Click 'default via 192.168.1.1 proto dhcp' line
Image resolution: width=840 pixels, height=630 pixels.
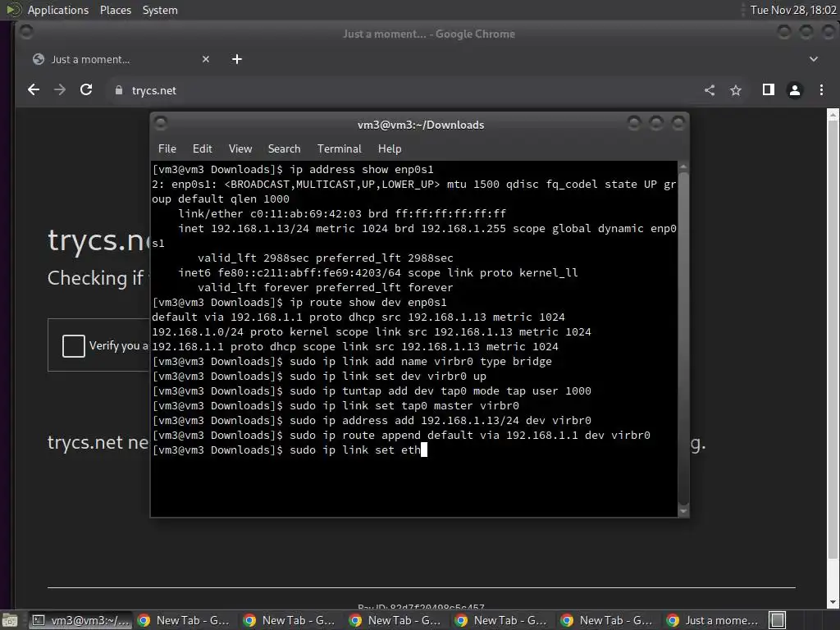point(358,317)
